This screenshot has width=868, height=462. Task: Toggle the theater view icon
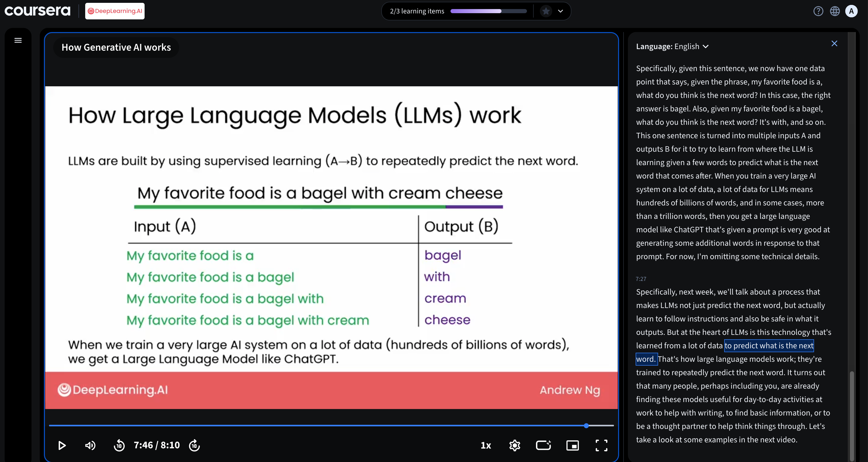[543, 445]
